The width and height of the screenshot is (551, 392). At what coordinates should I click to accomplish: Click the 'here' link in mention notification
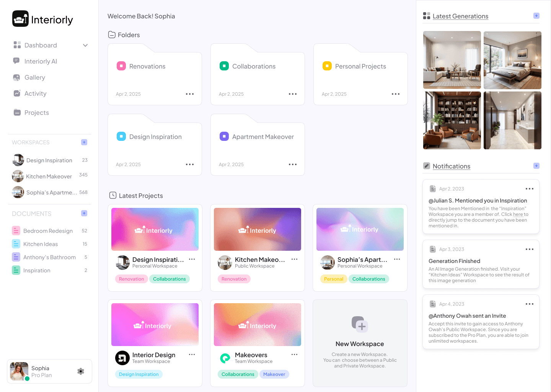pyautogui.click(x=518, y=214)
